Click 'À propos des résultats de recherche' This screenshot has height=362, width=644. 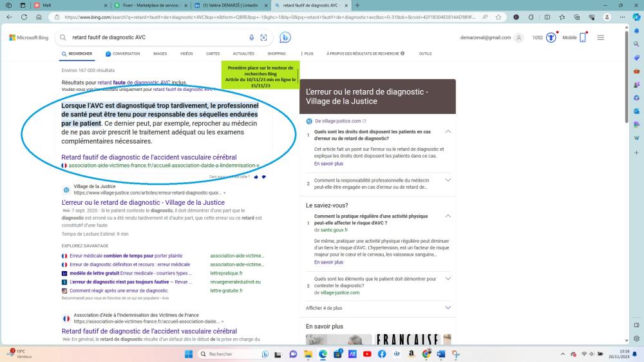click(x=365, y=54)
